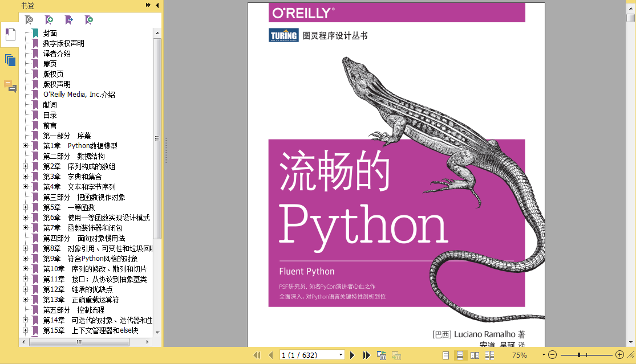This screenshot has width=636, height=364.
Task: Open the 版权声明 bookmark
Action: pyautogui.click(x=57, y=84)
